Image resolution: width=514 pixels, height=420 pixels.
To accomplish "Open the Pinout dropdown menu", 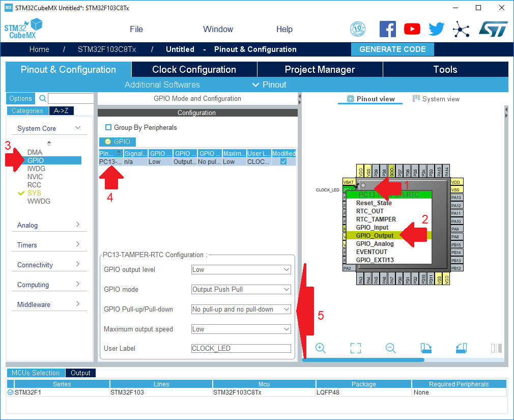I will 269,85.
